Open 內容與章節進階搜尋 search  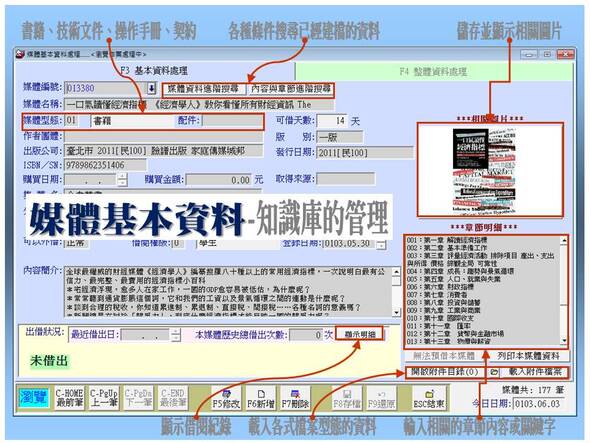click(x=291, y=89)
